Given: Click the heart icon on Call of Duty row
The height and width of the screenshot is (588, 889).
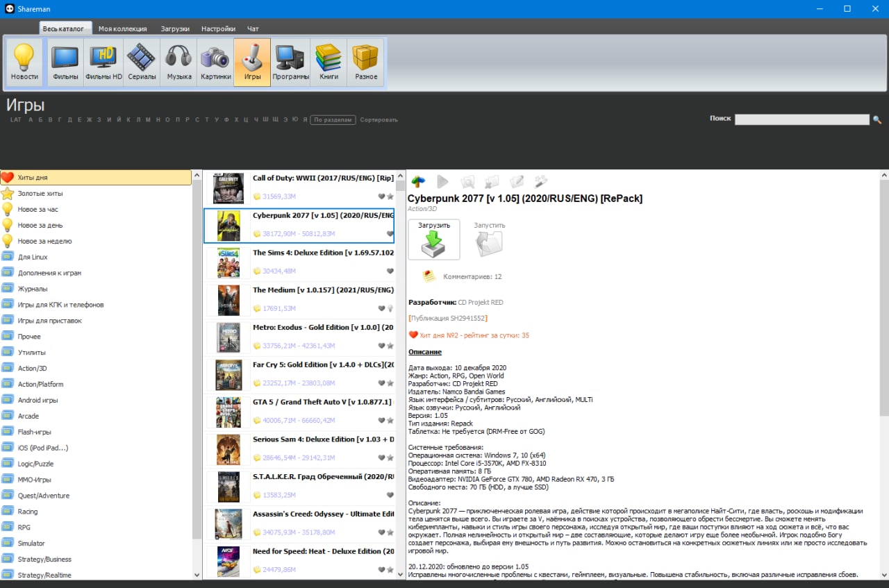Looking at the screenshot, I should coord(382,196).
